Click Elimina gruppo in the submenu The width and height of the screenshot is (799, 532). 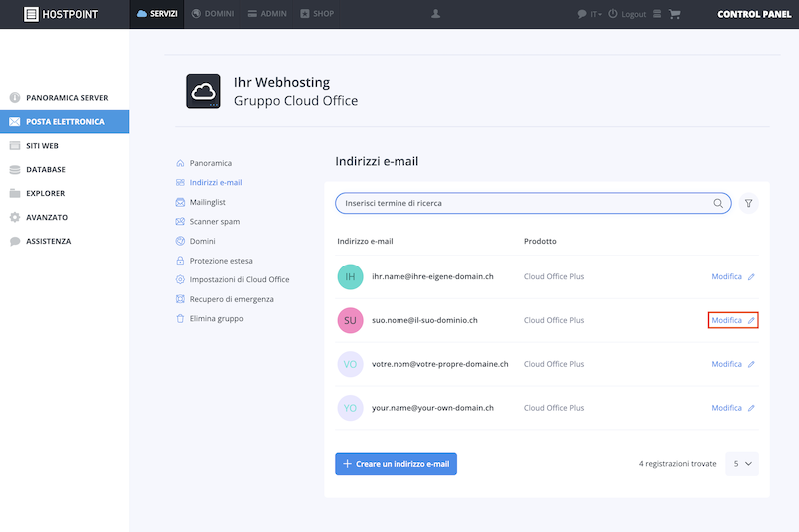[209, 319]
